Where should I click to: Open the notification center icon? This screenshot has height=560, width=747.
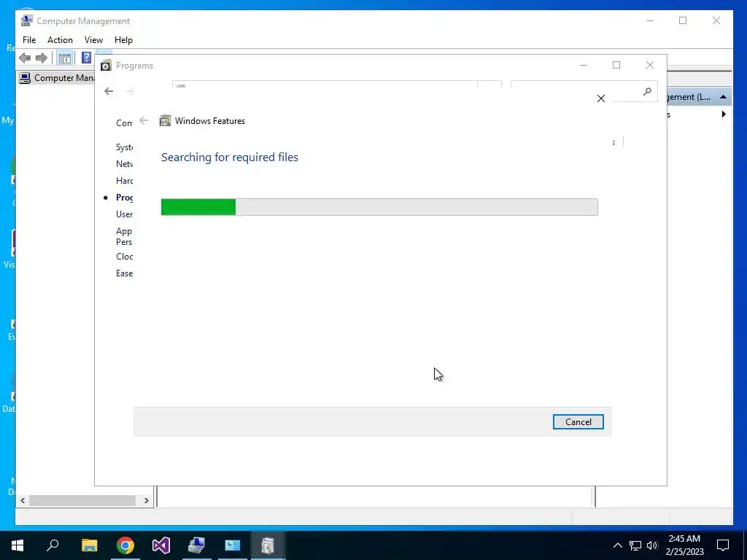(723, 545)
